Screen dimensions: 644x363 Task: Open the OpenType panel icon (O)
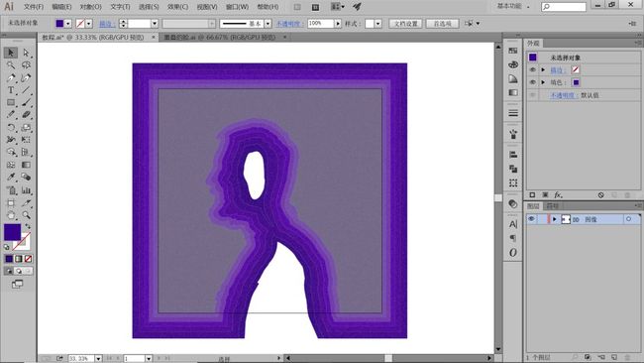(x=513, y=253)
